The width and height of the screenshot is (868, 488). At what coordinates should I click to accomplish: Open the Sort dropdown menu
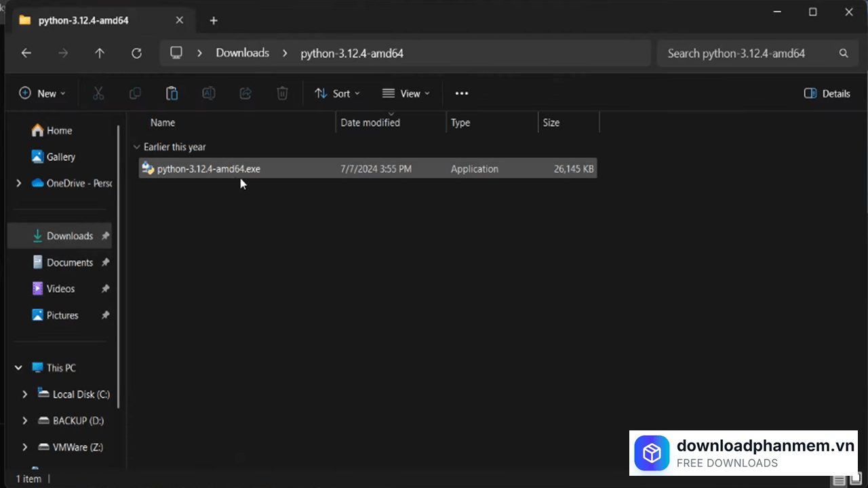click(337, 94)
